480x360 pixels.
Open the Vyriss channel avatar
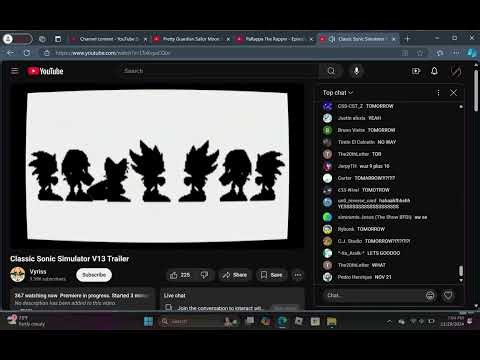18,275
